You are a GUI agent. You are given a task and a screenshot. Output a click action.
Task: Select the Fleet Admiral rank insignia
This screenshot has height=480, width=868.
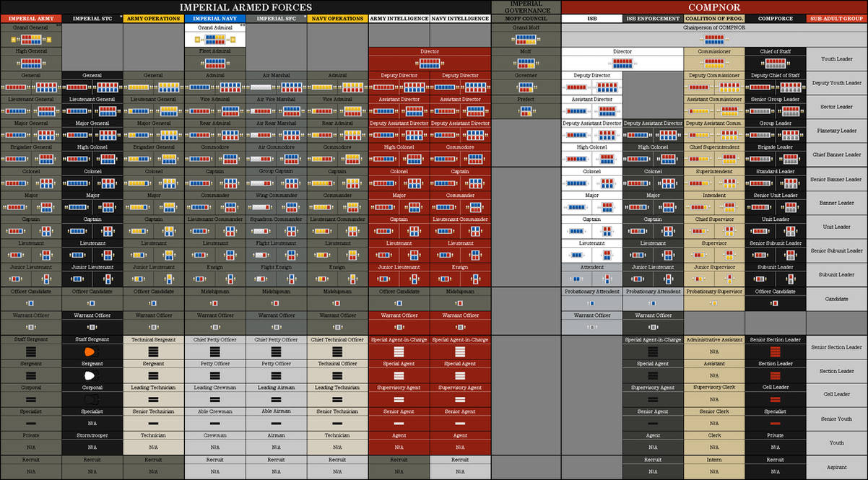point(214,64)
